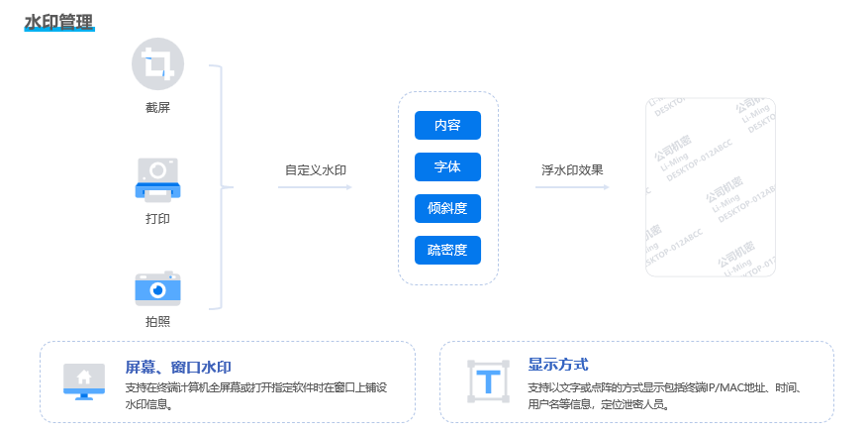Click the 内容 button
The image size is (868, 433).
coord(447,125)
